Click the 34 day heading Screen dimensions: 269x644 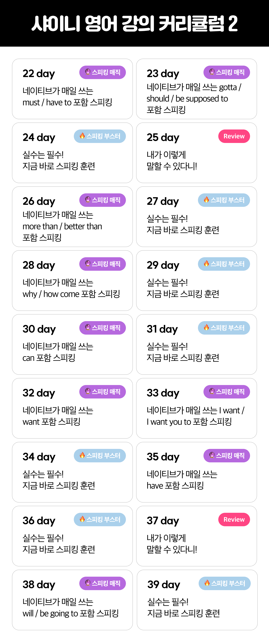pos(39,457)
